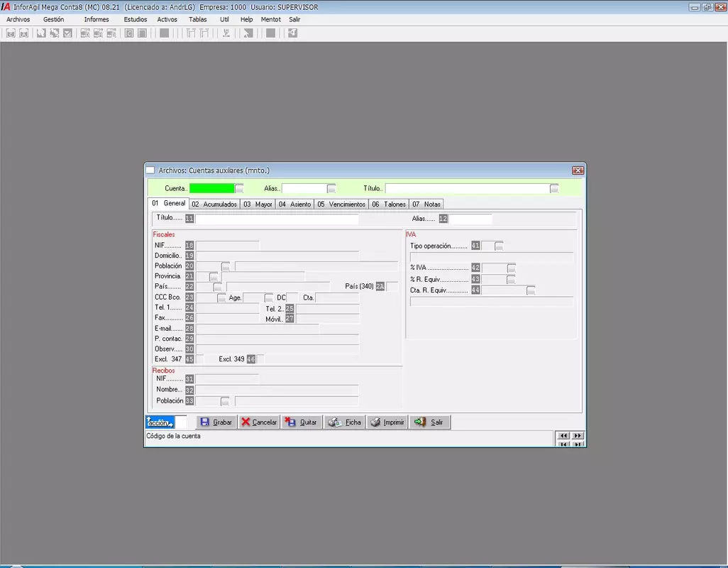Click the toolbar icon with a checkmark
Image resolution: width=728 pixels, height=568 pixels.
click(x=68, y=33)
